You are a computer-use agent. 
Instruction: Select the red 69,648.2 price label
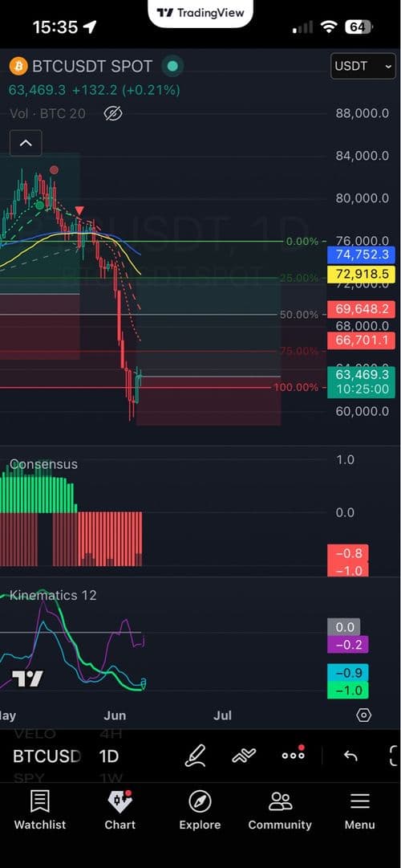361,309
